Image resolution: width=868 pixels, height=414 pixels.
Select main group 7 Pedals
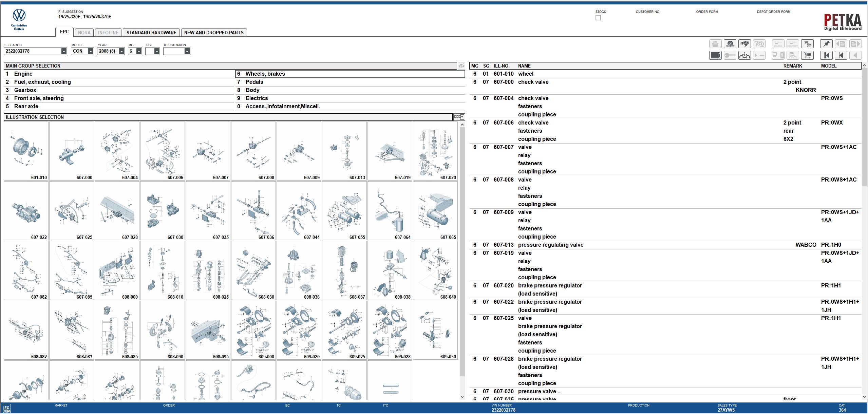tap(350, 82)
